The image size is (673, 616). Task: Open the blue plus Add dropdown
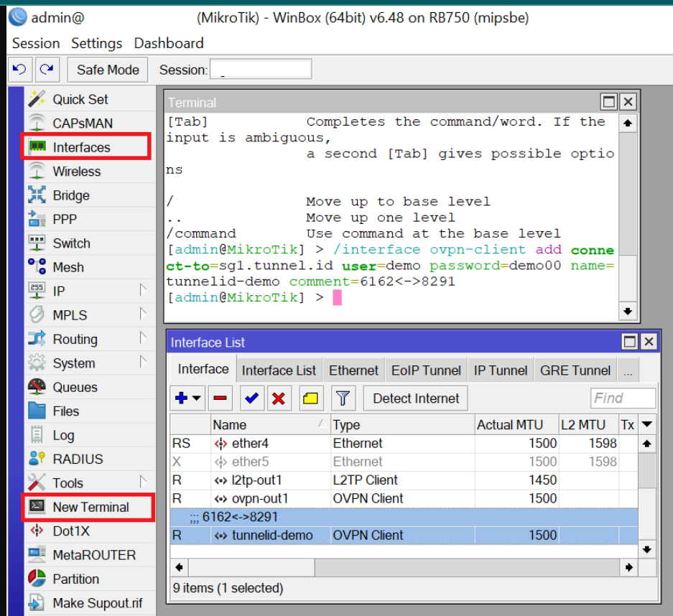[x=188, y=398]
